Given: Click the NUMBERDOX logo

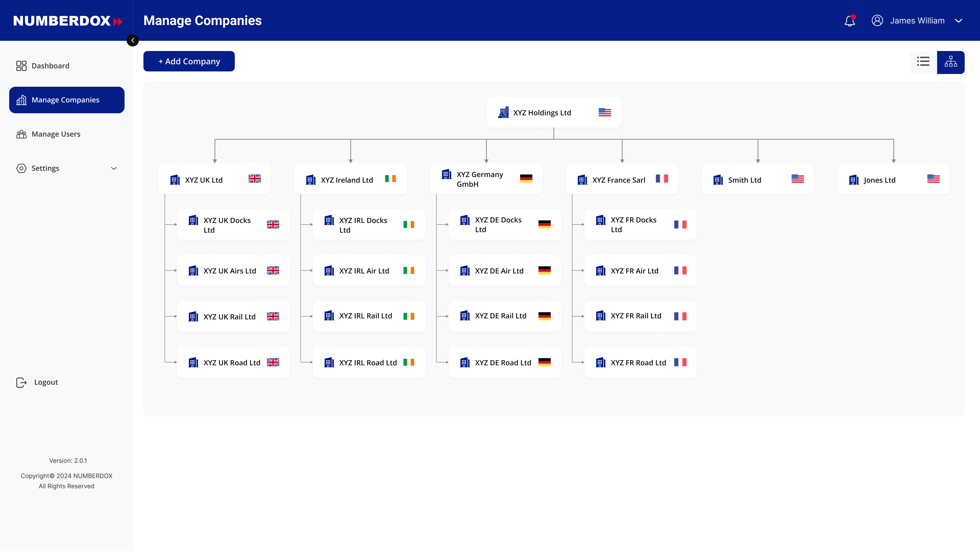Looking at the screenshot, I should (67, 21).
